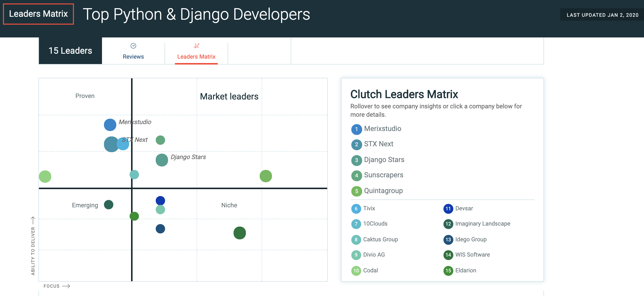Click the dark green bubble in the Niche quadrant
This screenshot has width=644, height=296.
point(239,233)
